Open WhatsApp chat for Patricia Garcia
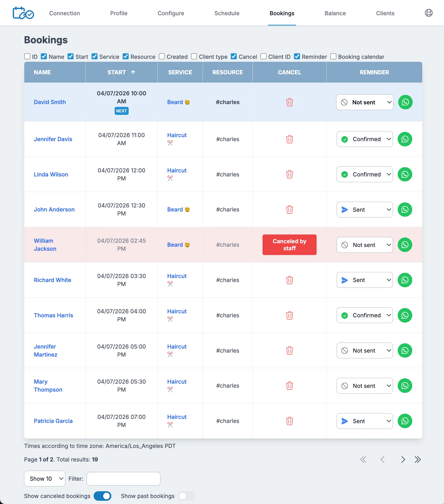Viewport: 444px width, 504px height. tap(405, 421)
